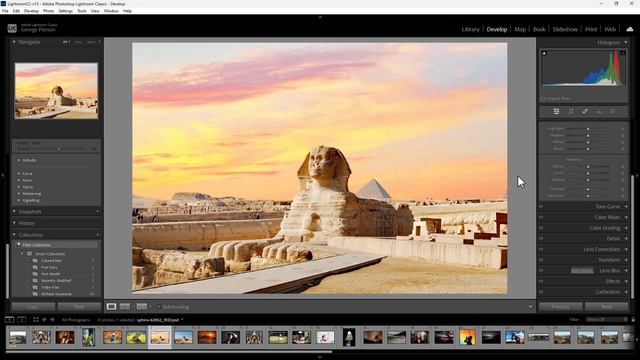
Task: Toggle Color Grading panel switch
Action: click(541, 228)
